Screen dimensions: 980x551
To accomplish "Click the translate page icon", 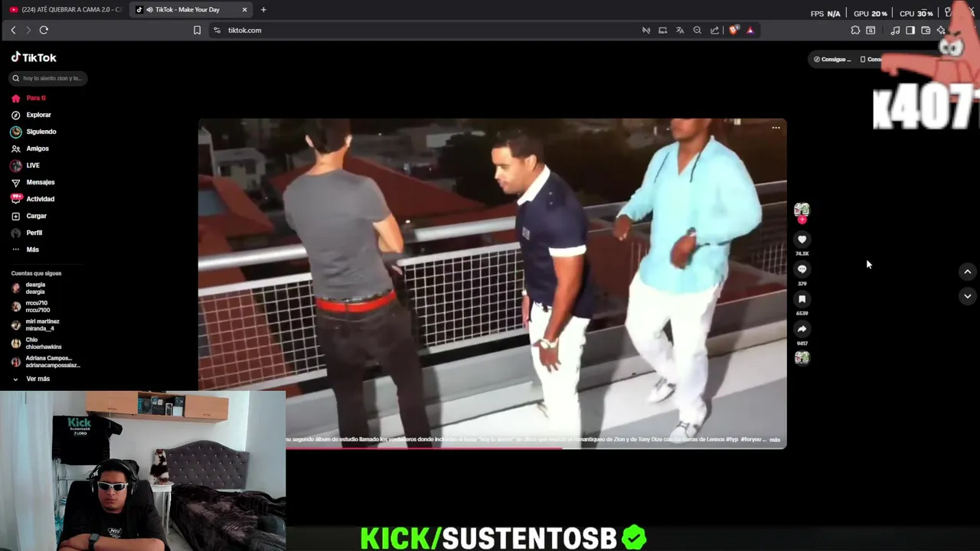I will tap(680, 30).
